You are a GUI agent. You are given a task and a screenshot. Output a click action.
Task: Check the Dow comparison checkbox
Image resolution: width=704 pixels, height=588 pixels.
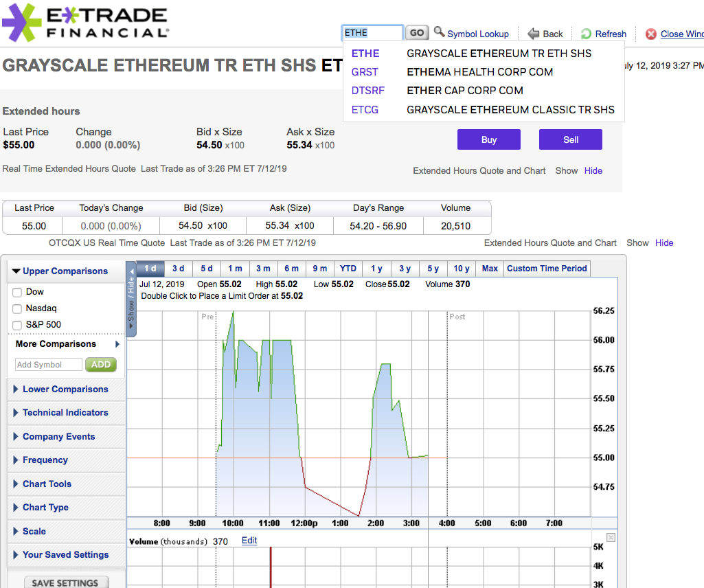coord(17,293)
